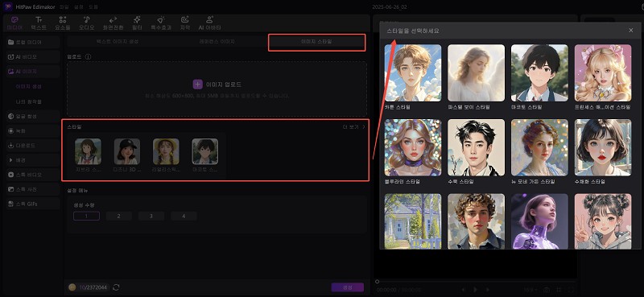
Task: Select 스톡 사진 (Stock Photo) in sidebar
Action: coord(33,189)
